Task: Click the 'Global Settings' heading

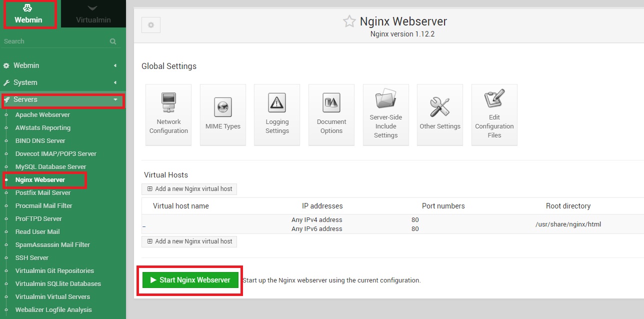Action: point(169,66)
